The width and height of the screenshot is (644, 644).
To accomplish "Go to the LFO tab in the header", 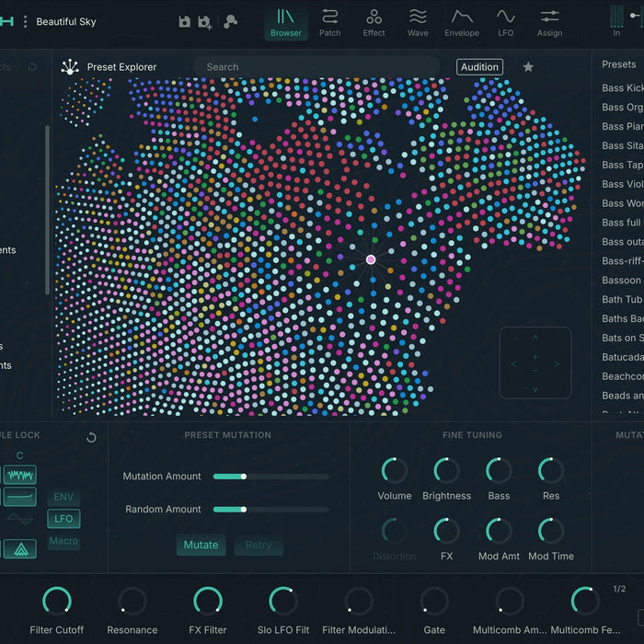I will pyautogui.click(x=506, y=23).
